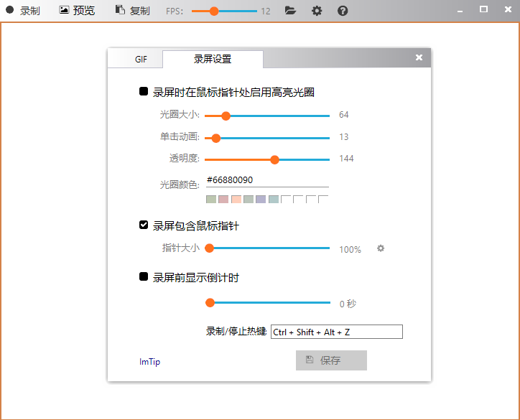
Task: Open the folder icon in the toolbar
Action: tap(290, 11)
